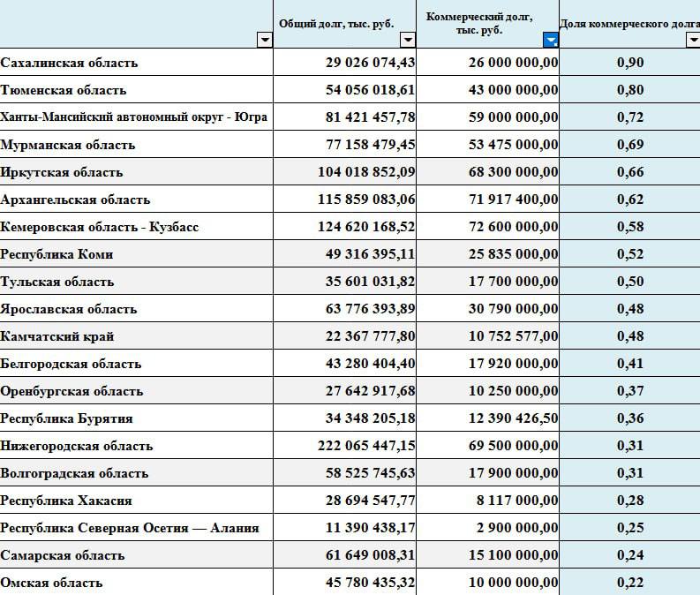Viewport: 700px width, 595px height.
Task: Select cell Нижегородская область
Action: 136,446
